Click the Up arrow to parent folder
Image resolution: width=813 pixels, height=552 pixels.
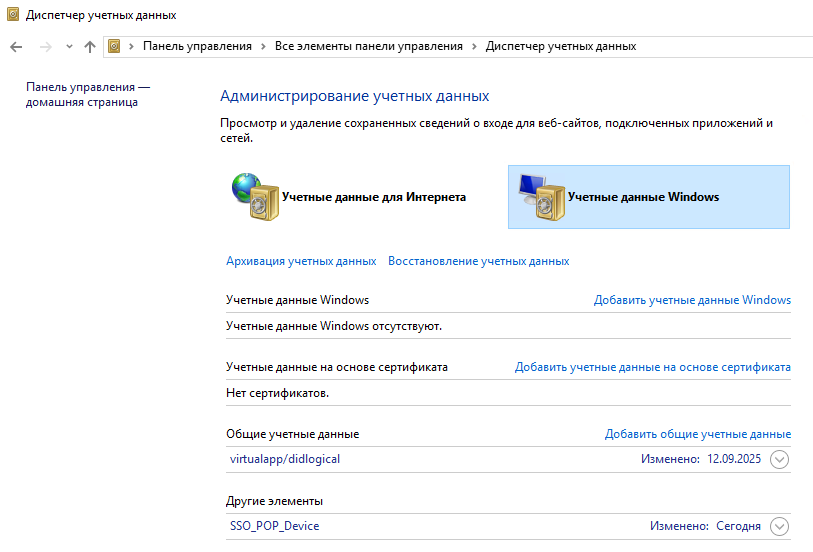click(90, 46)
